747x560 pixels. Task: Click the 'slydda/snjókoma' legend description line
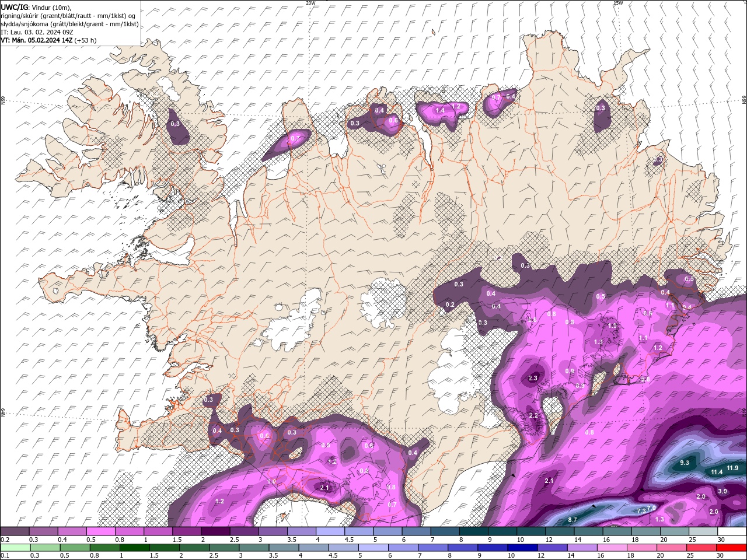(70, 24)
